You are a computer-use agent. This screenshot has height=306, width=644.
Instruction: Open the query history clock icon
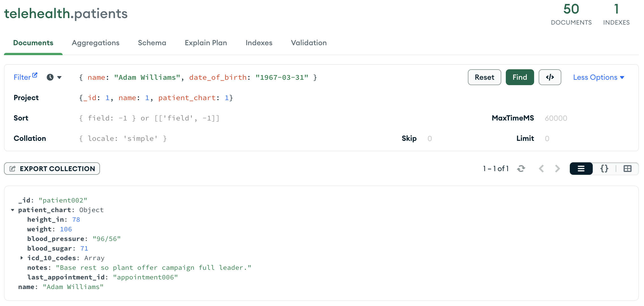coord(50,77)
